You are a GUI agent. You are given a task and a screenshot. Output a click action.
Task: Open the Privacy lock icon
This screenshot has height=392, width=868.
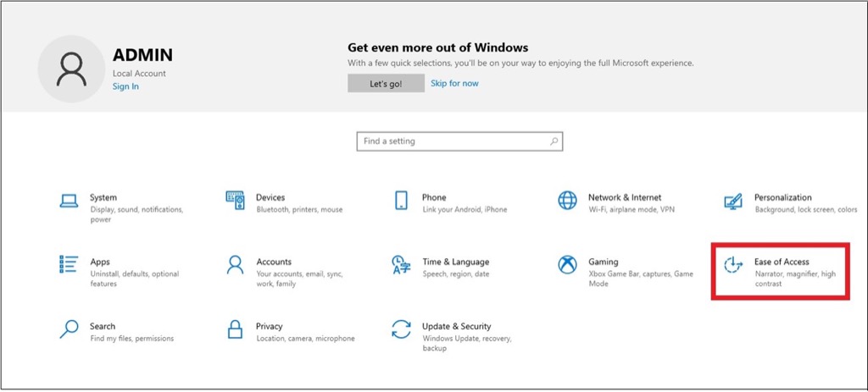coord(235,329)
